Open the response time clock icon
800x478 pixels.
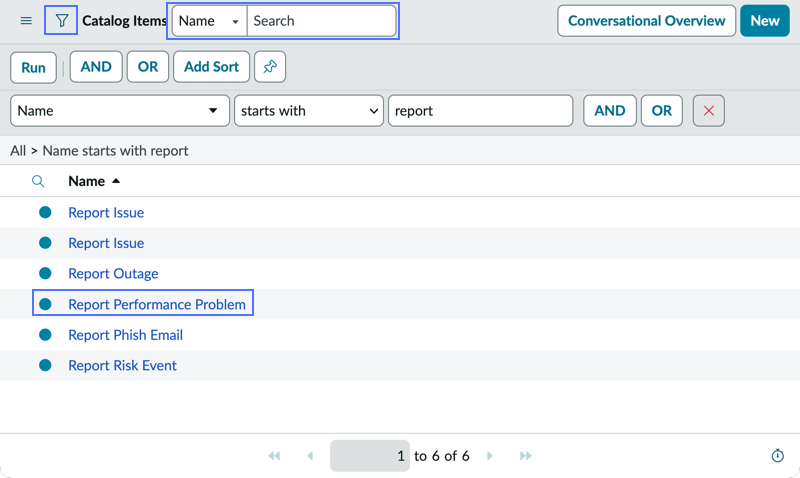(778, 456)
